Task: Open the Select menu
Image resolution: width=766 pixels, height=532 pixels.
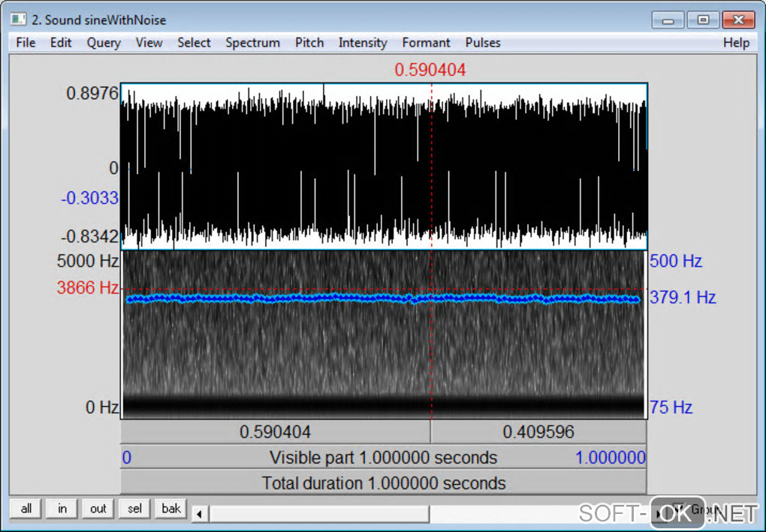Action: click(x=194, y=43)
